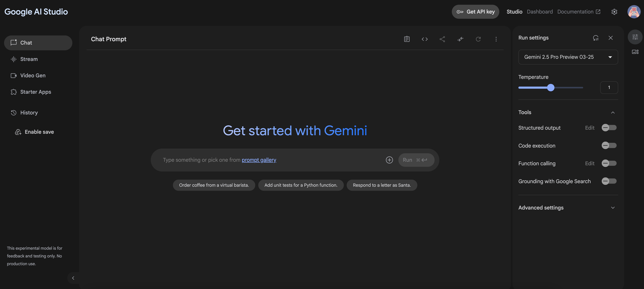This screenshot has width=644, height=289.
Task: Click the compare mode arrows icon
Action: click(x=460, y=39)
